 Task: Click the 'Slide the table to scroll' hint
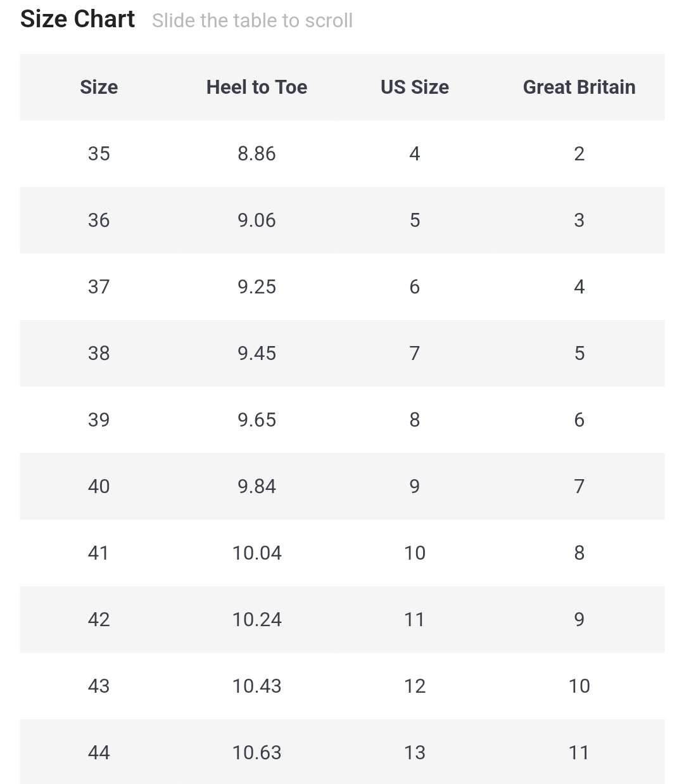pyautogui.click(x=252, y=20)
